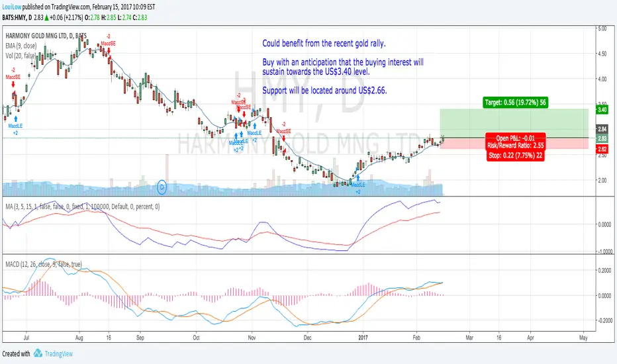
Task: Open the LouiLow author profile link
Action: [x=12, y=7]
